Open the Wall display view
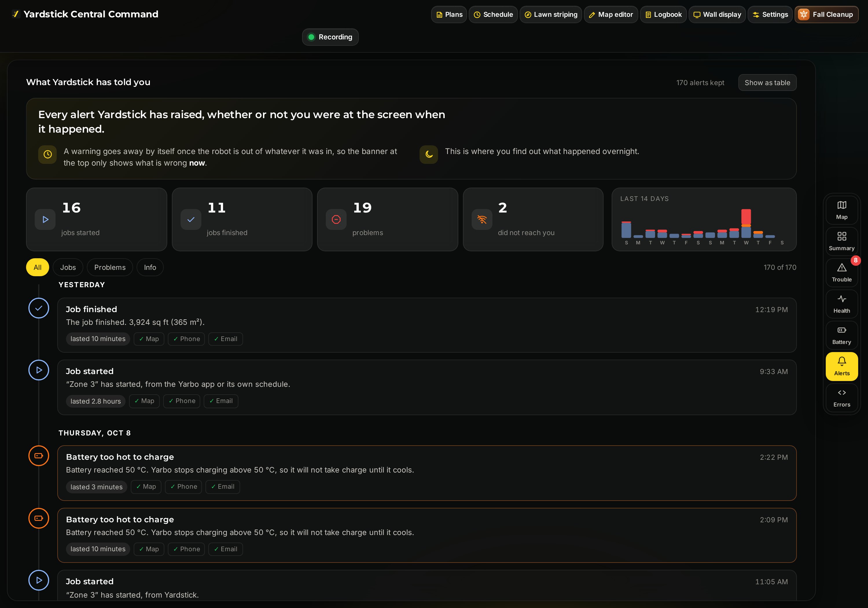Viewport: 868px width, 608px height. click(x=717, y=14)
